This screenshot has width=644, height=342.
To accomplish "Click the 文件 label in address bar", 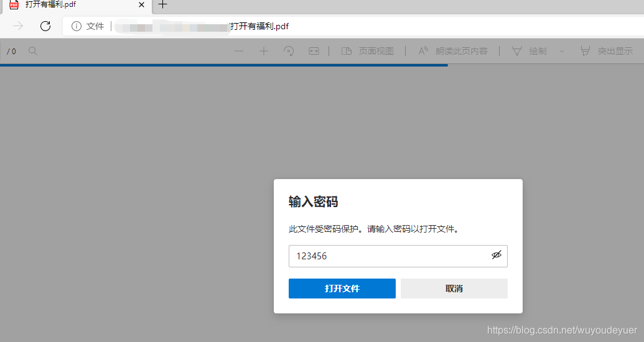I will pyautogui.click(x=95, y=26).
